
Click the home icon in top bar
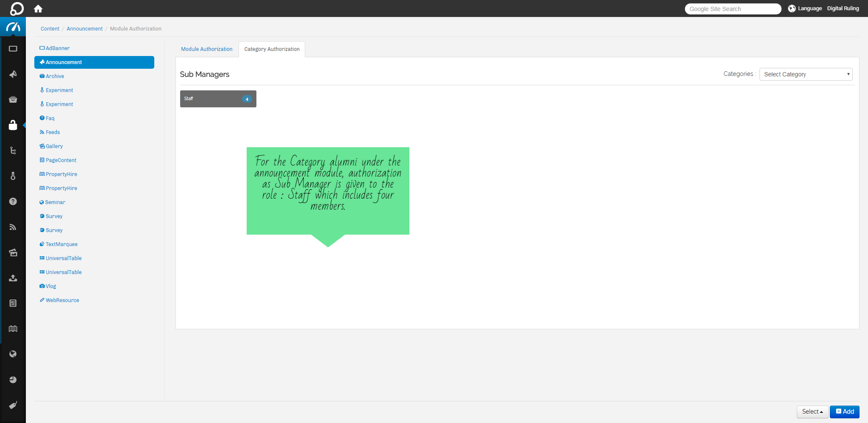click(38, 9)
